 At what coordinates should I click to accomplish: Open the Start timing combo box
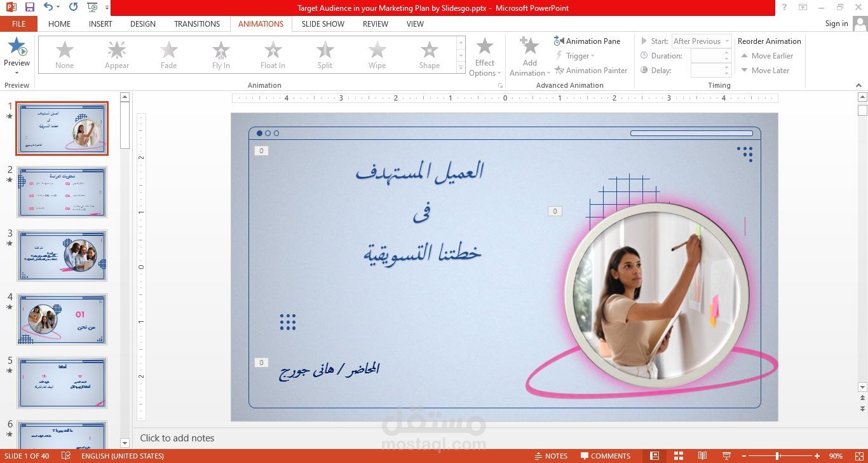click(x=702, y=41)
